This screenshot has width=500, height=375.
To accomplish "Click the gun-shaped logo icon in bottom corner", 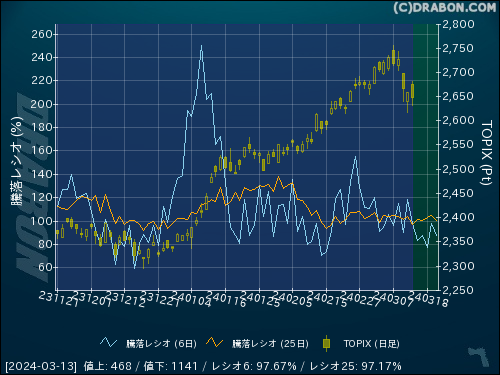I will pos(479,357).
